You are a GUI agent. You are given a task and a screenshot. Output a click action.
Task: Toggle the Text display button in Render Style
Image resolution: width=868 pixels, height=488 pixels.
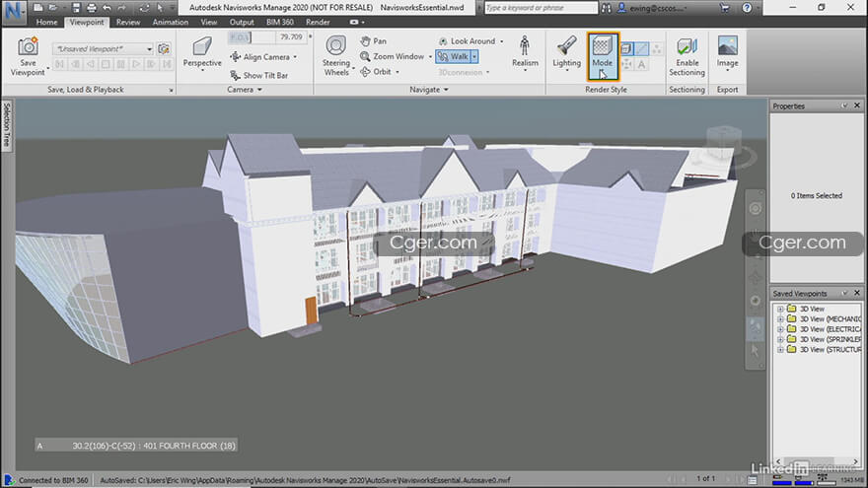(x=641, y=65)
